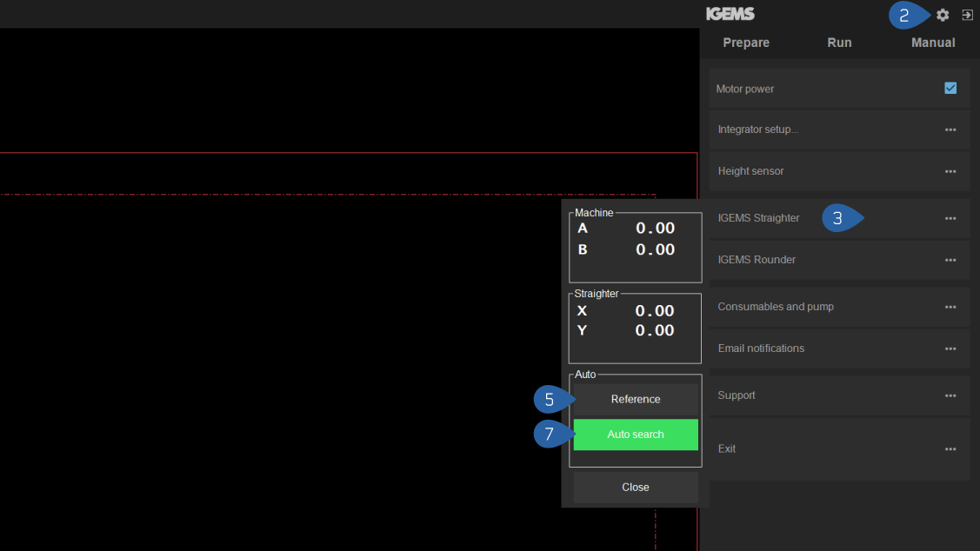Open Integrator setup three-dot menu
Screen dimensions: 980x551
[950, 130]
